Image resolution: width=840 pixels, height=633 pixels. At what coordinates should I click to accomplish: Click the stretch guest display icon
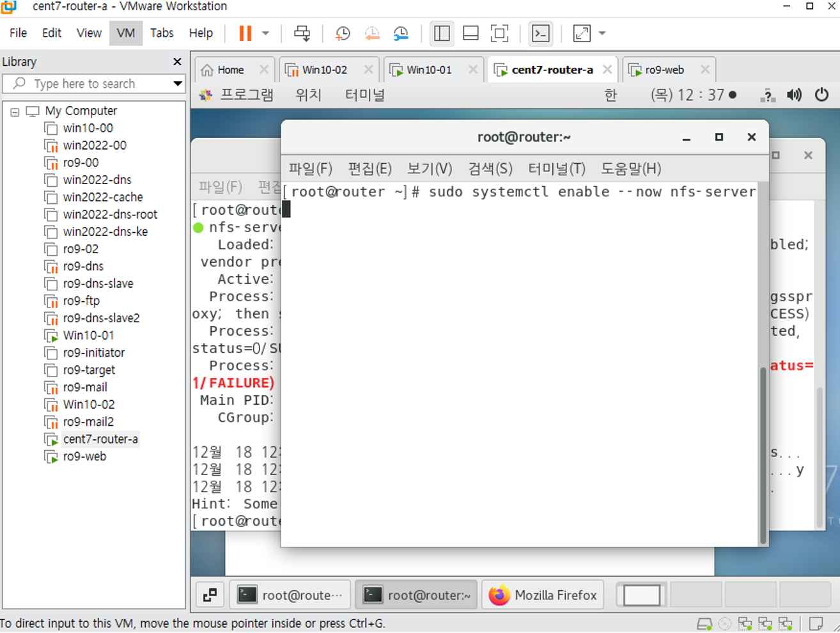tap(582, 33)
